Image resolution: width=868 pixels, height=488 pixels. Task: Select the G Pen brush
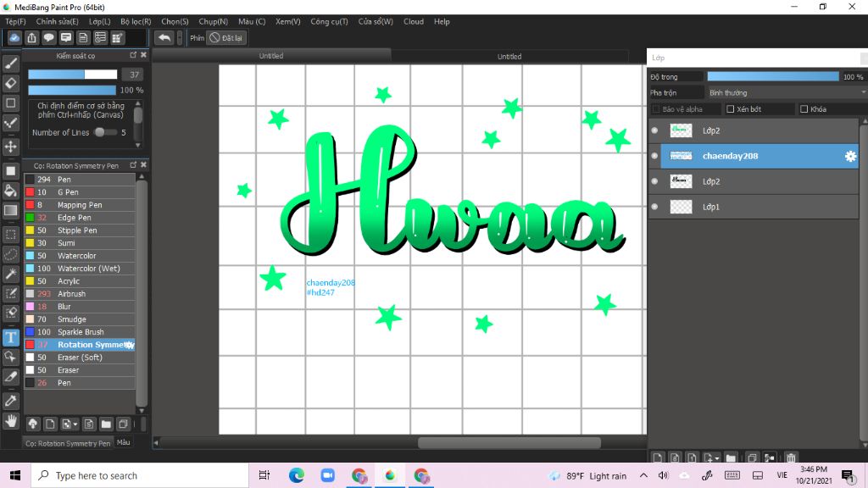tap(80, 192)
